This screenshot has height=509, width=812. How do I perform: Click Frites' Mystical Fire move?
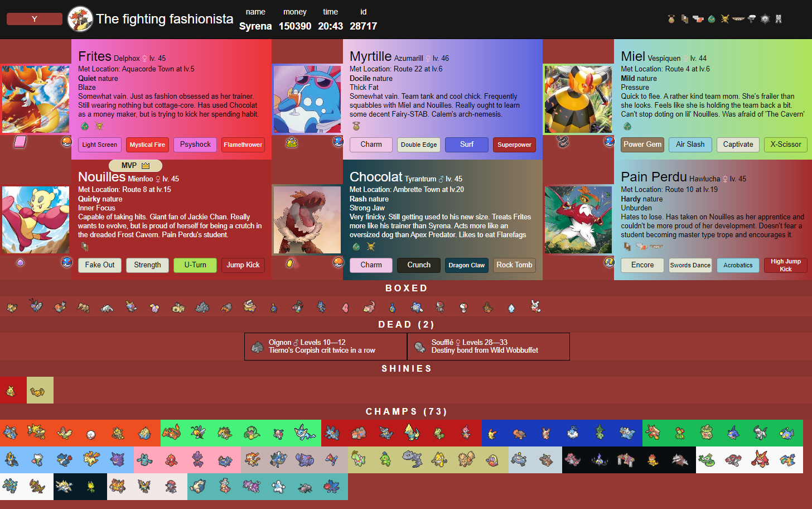pos(147,145)
